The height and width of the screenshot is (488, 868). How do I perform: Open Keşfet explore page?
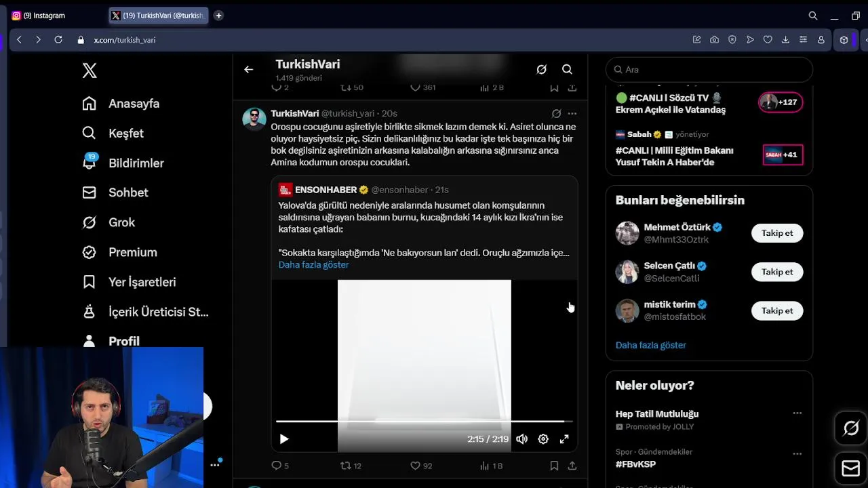pyautogui.click(x=113, y=134)
